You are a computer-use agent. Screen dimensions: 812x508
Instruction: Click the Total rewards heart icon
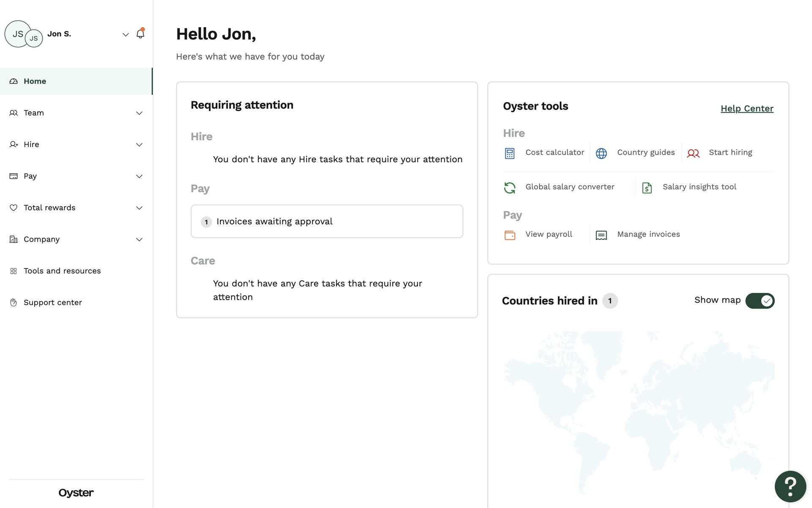coord(14,207)
